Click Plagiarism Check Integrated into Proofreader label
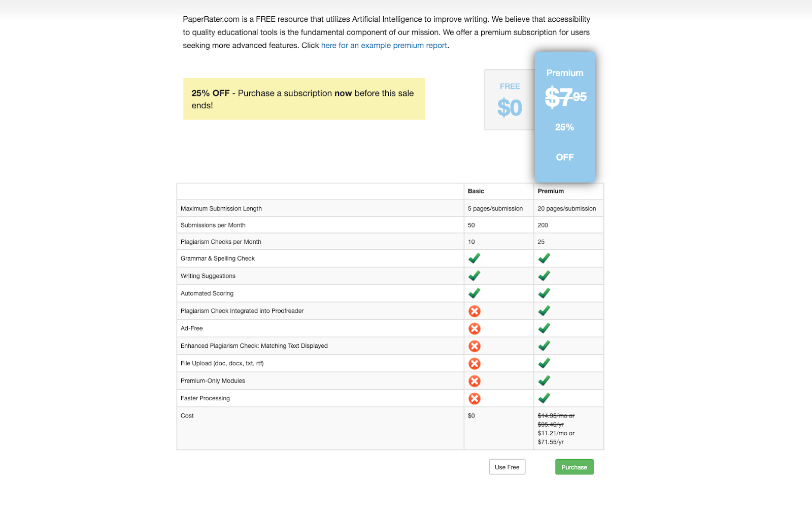The image size is (812, 514). click(242, 311)
